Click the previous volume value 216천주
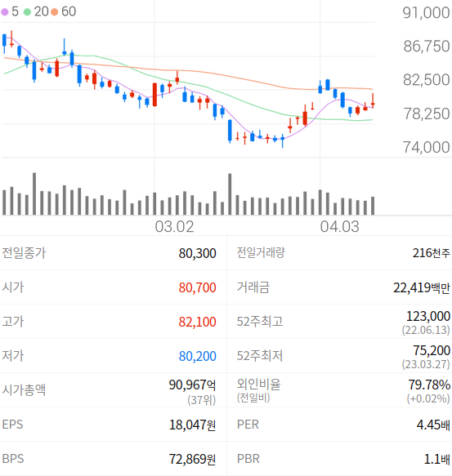This screenshot has width=452, height=476. [x=431, y=253]
